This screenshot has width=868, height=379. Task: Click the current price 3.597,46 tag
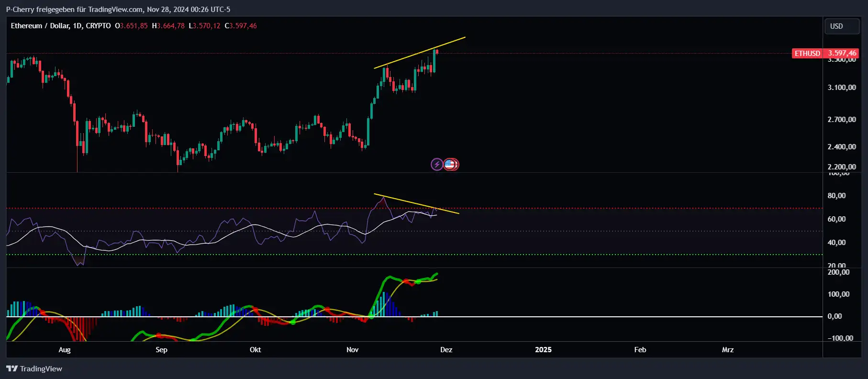click(842, 53)
